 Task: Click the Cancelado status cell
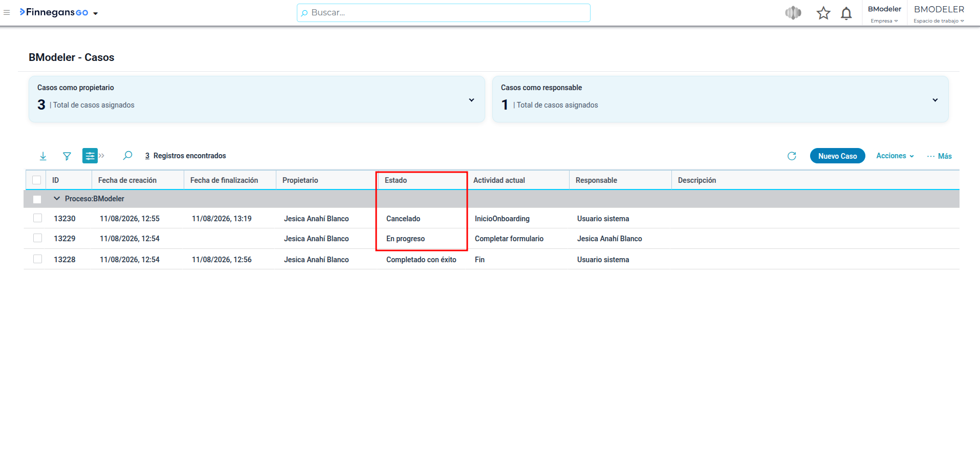[403, 218]
